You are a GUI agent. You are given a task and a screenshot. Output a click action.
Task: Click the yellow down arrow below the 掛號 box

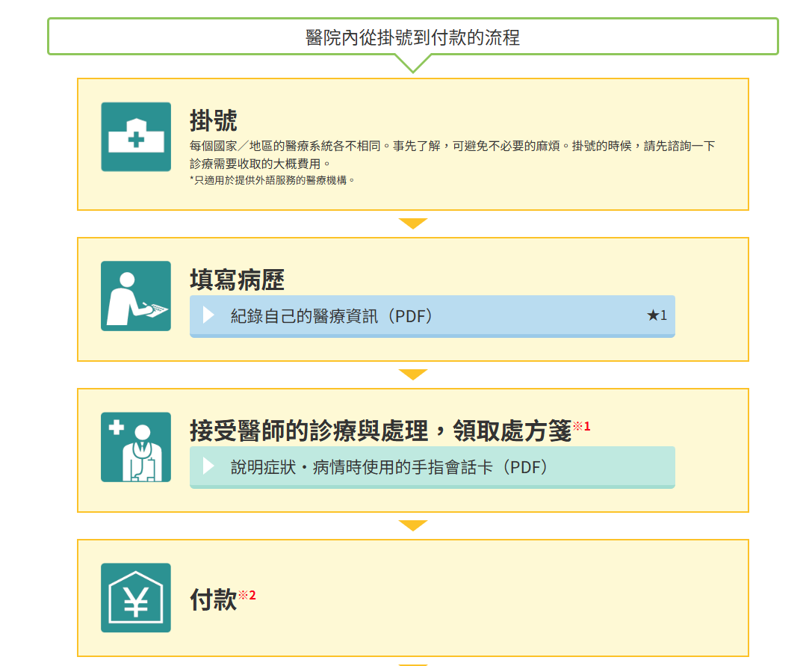point(412,223)
